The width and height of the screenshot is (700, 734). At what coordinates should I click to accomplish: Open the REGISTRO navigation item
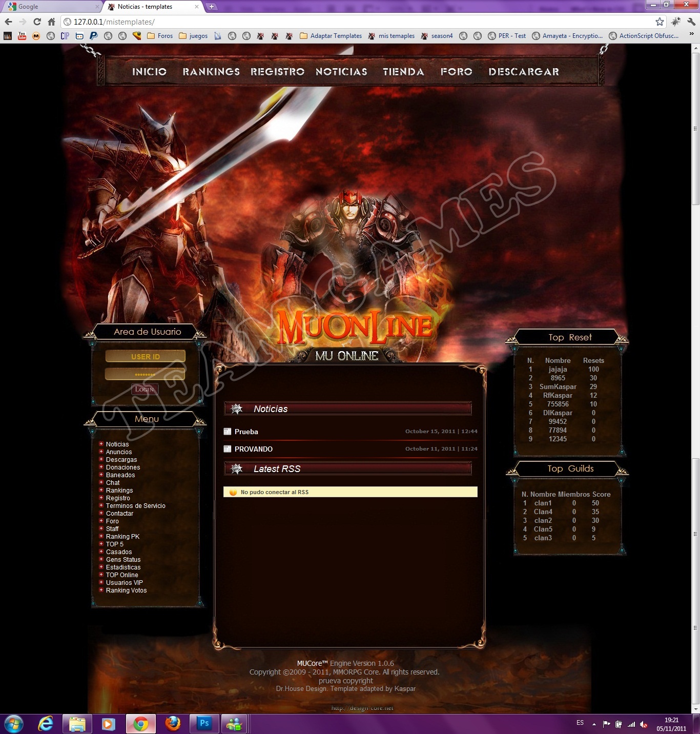click(x=277, y=72)
